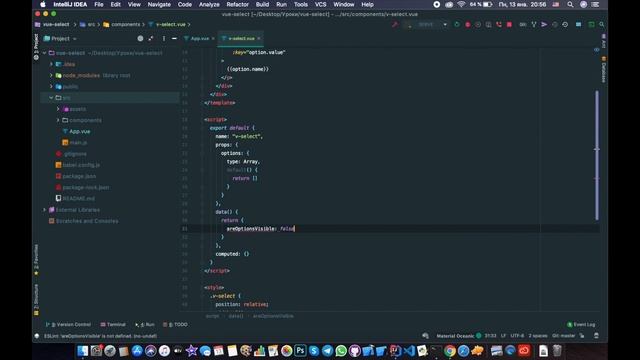
Task: Collapse the src folder
Action: coord(51,98)
